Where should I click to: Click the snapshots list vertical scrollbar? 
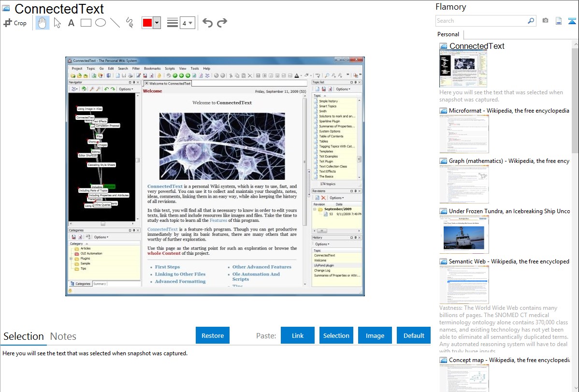pyautogui.click(x=575, y=101)
